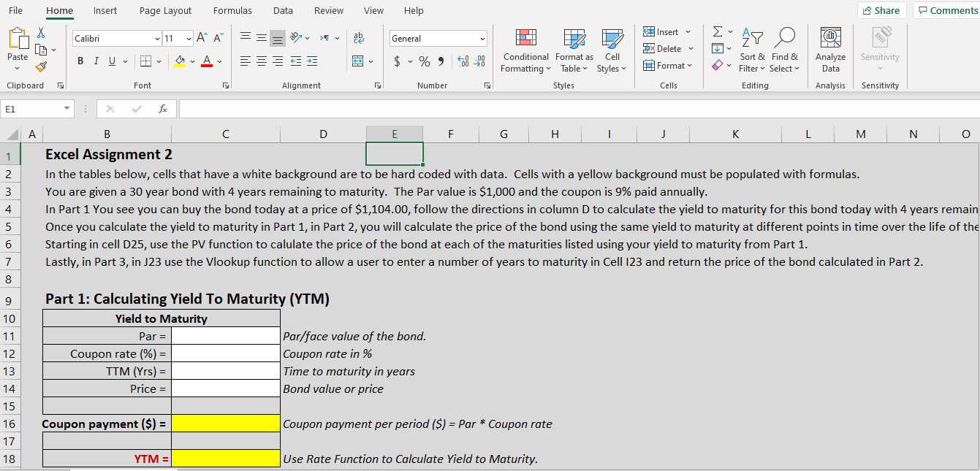Click the Increase Indent icon
Viewport: 980px width, 471px height.
click(311, 61)
